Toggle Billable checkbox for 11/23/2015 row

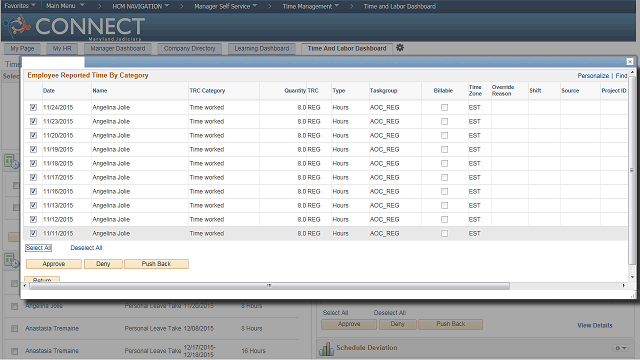click(x=444, y=122)
